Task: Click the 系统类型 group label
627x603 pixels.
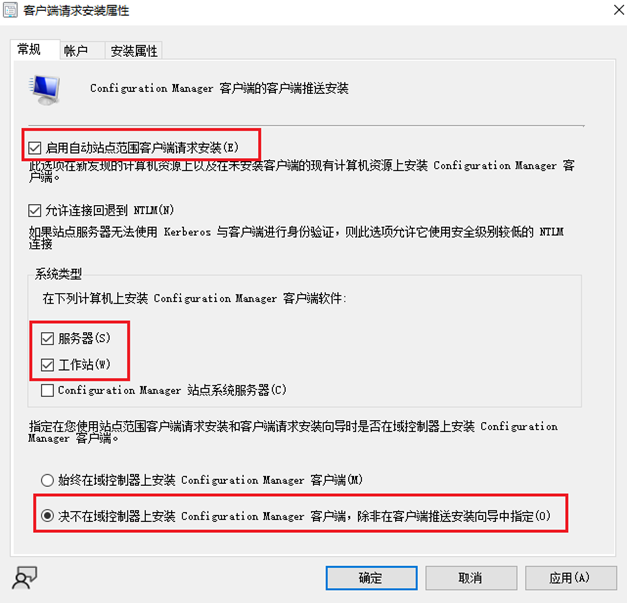Action: [x=58, y=274]
